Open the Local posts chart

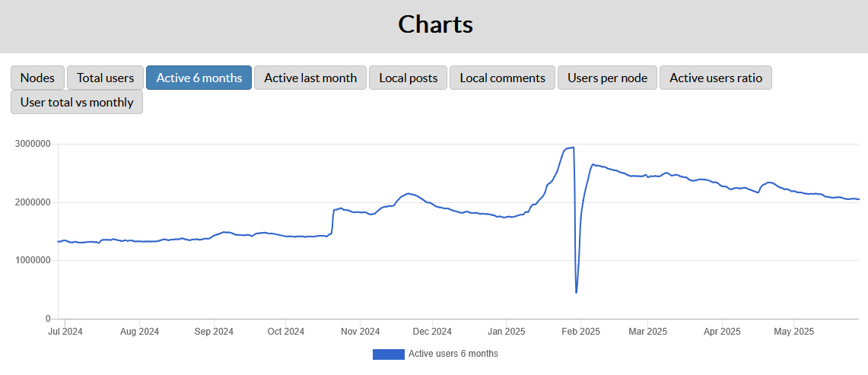click(x=409, y=78)
